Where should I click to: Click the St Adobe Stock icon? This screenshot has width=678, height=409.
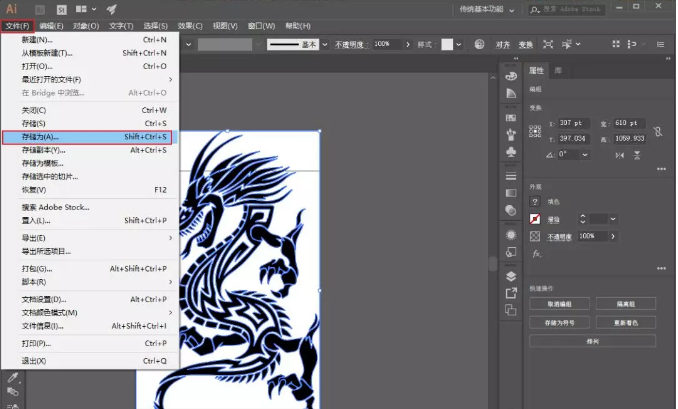[62, 10]
